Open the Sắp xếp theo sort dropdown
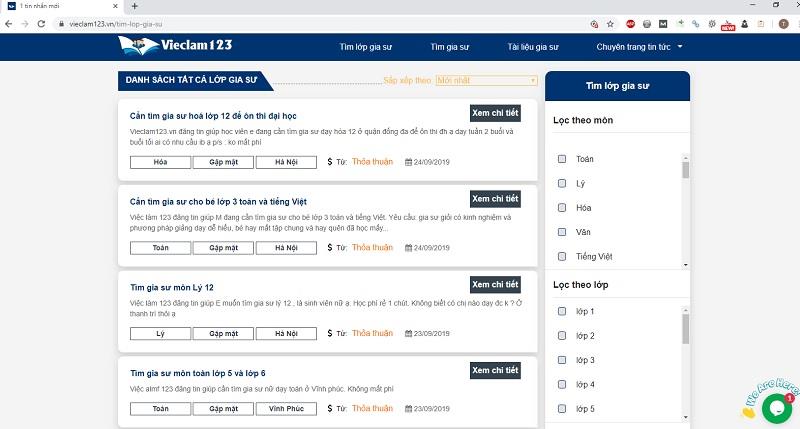Screen dimensions: 800x429 pyautogui.click(x=487, y=80)
